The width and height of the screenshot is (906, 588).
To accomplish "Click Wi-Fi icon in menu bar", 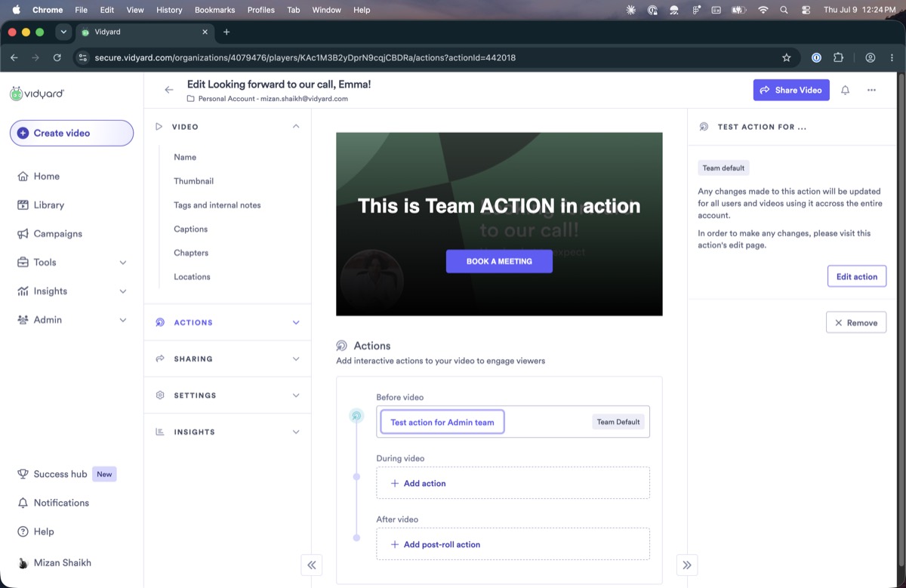I will (x=763, y=10).
